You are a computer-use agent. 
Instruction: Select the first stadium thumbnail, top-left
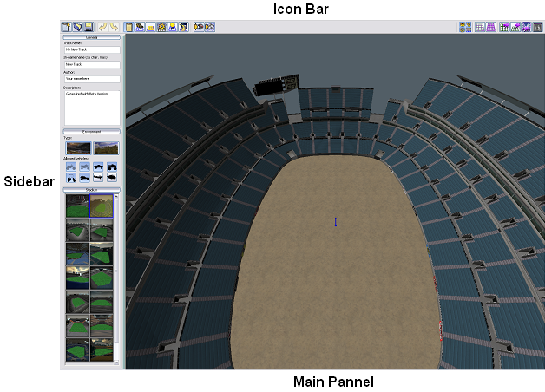[x=77, y=206]
